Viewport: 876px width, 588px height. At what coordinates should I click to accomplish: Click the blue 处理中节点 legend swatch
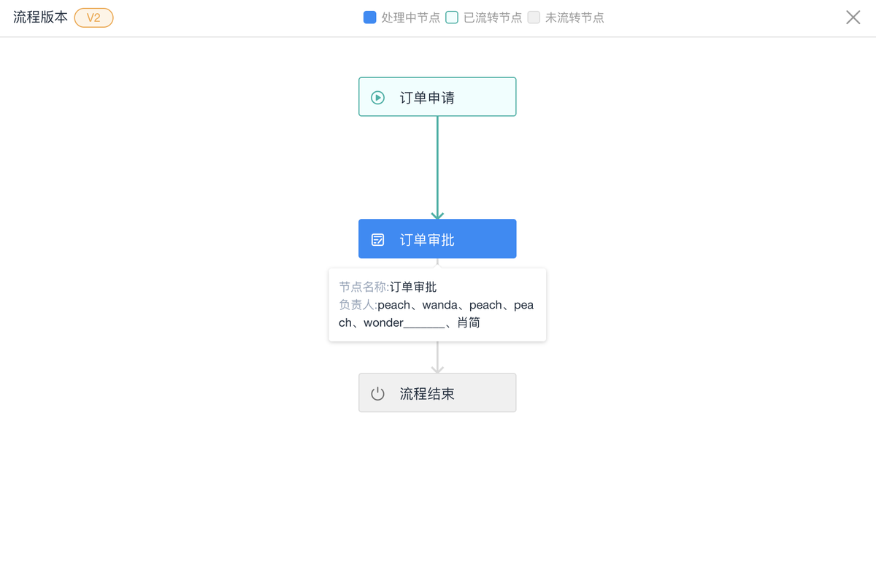point(370,18)
